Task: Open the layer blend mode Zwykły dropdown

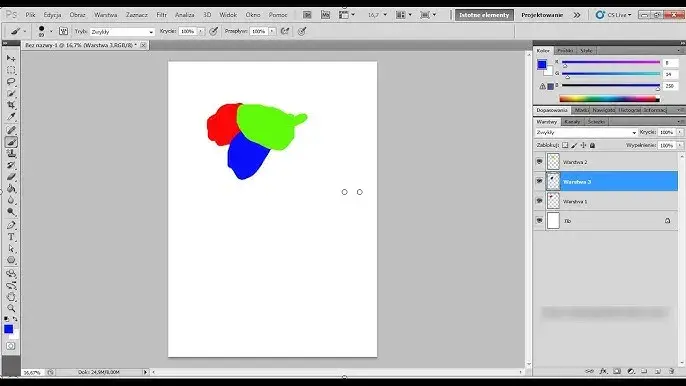Action: [586, 132]
